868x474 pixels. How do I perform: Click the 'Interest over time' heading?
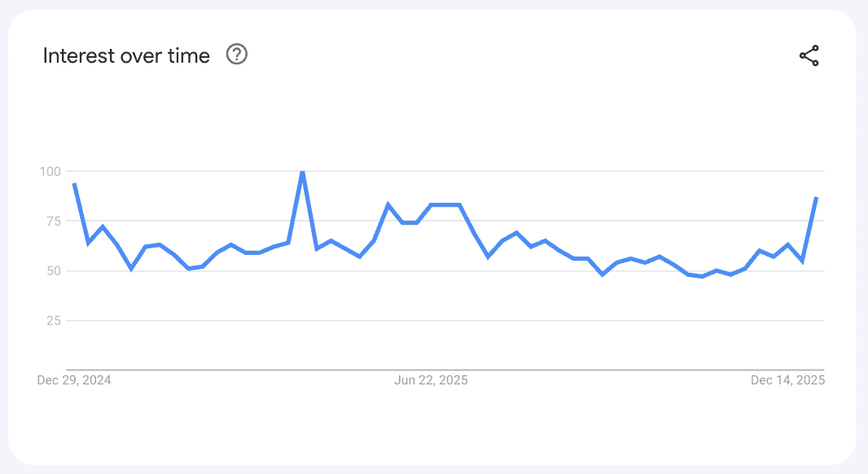pos(126,55)
